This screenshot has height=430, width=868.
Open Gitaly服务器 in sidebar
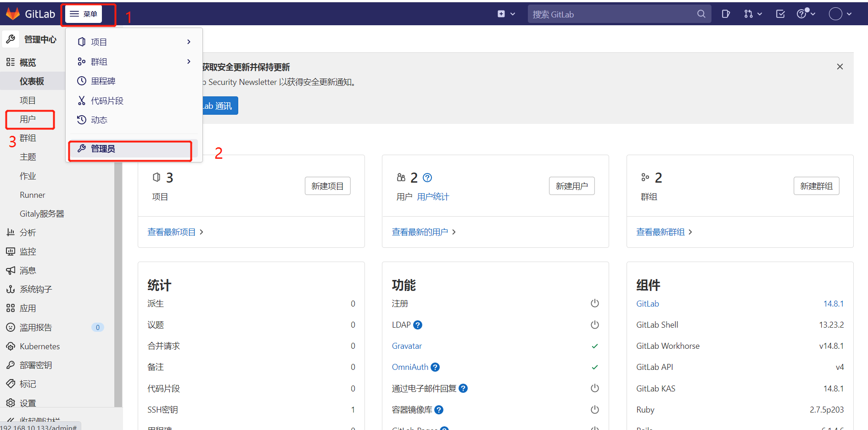coord(42,214)
